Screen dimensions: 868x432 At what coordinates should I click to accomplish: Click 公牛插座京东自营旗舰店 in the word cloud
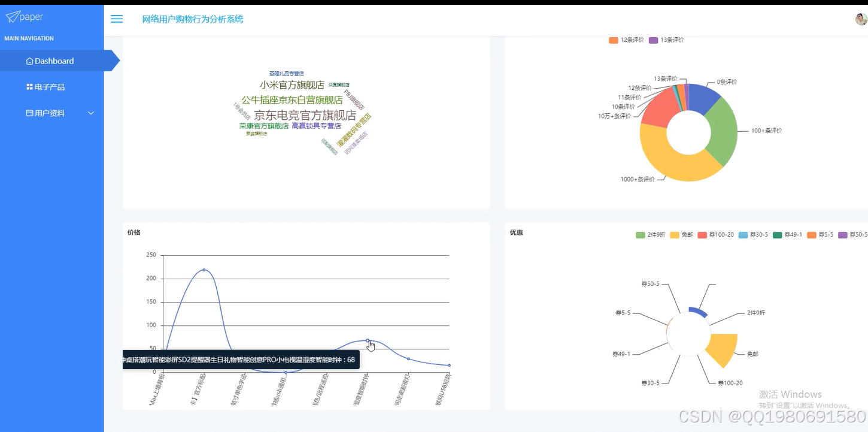292,100
